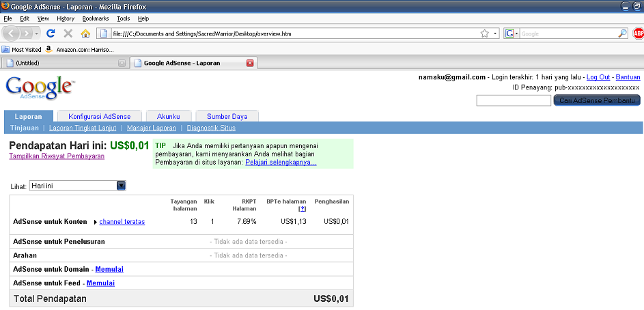Open the Lihat 'Hari ini' dropdown
Screen dimensions: 644x310
point(77,186)
